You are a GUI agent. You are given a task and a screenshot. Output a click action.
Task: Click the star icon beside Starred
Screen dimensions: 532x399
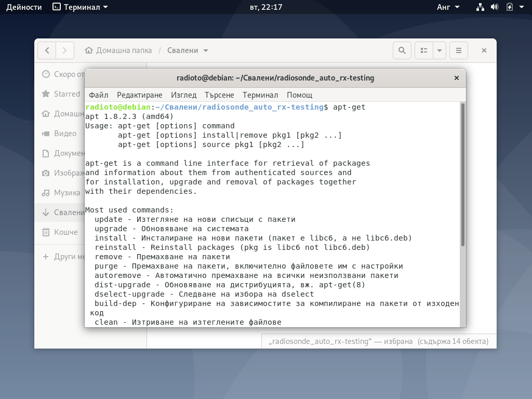coord(46,94)
